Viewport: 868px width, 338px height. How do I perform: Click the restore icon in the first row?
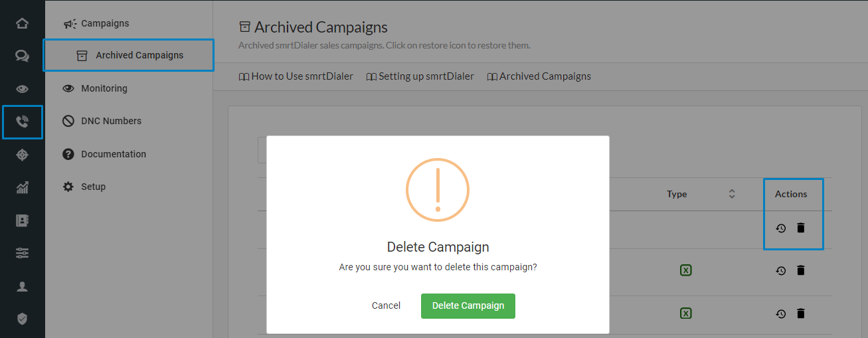click(781, 228)
